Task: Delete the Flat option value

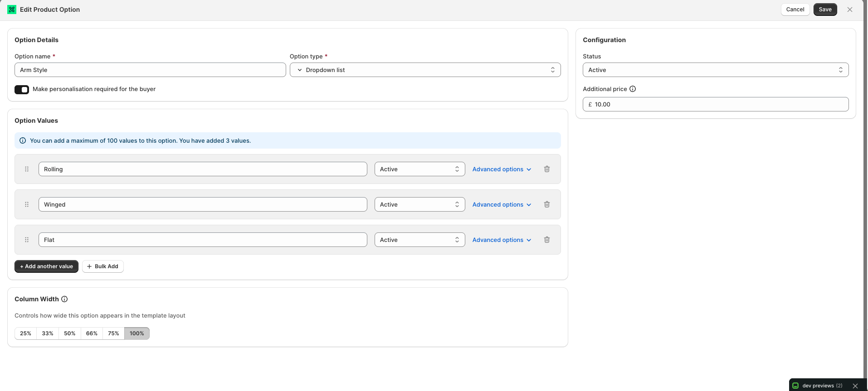Action: (x=547, y=240)
